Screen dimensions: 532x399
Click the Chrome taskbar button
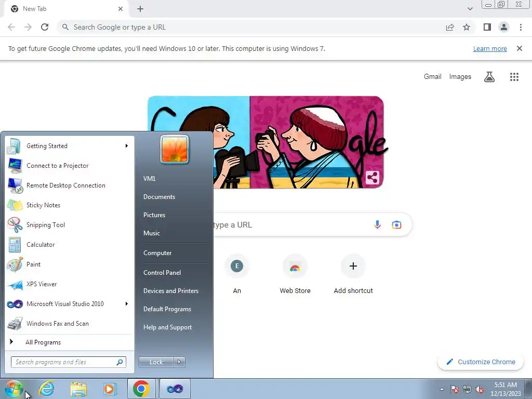pos(141,389)
